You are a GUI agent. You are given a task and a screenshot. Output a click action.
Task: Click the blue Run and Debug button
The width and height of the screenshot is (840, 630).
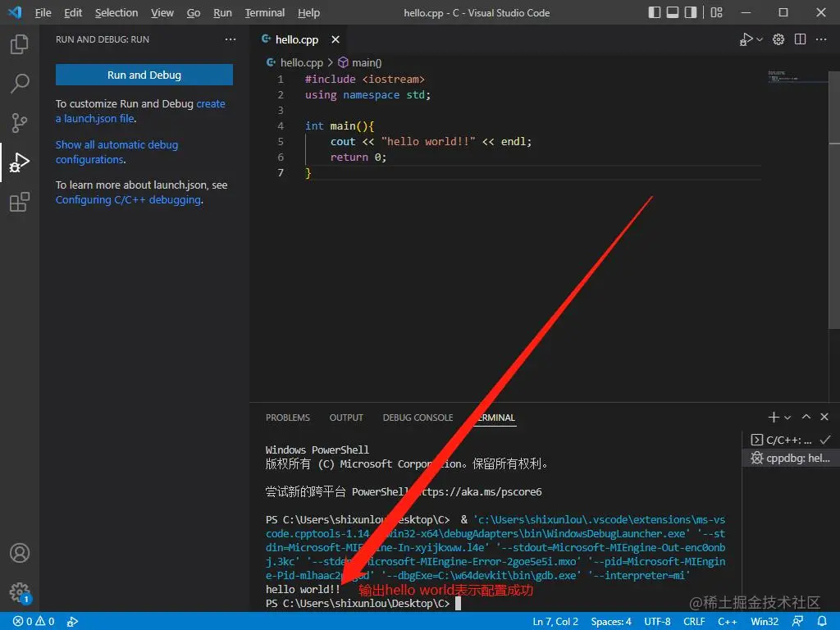pyautogui.click(x=144, y=75)
